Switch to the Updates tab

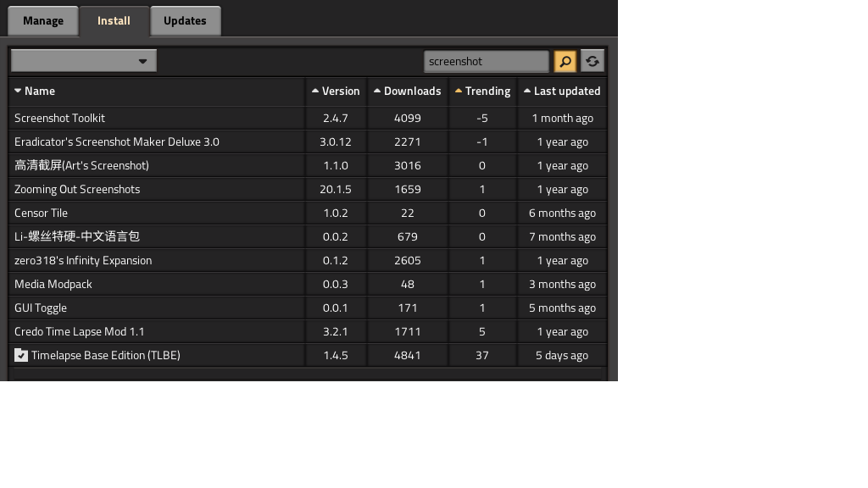(185, 21)
